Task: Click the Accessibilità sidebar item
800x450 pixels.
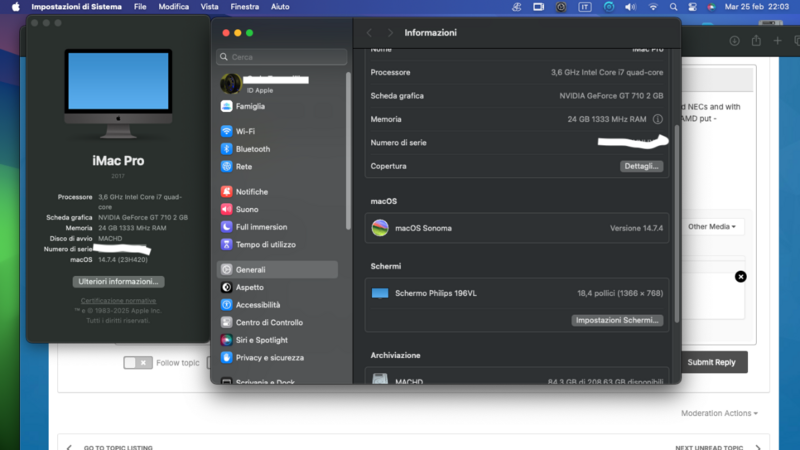Action: pos(258,305)
